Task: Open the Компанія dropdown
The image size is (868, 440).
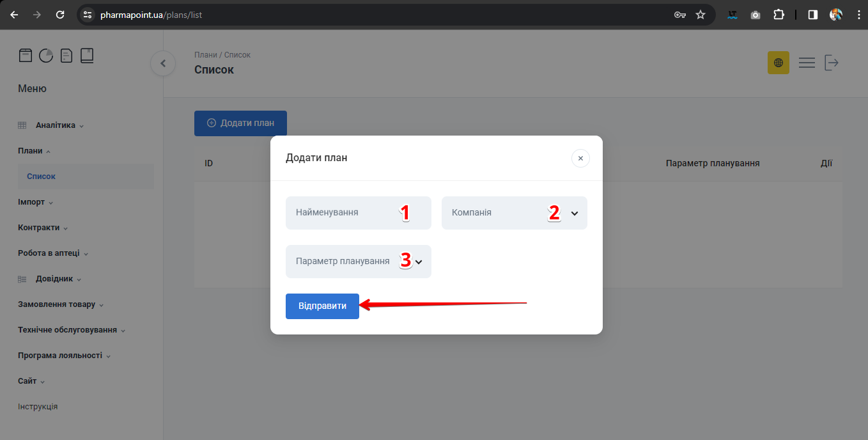Action: point(514,213)
